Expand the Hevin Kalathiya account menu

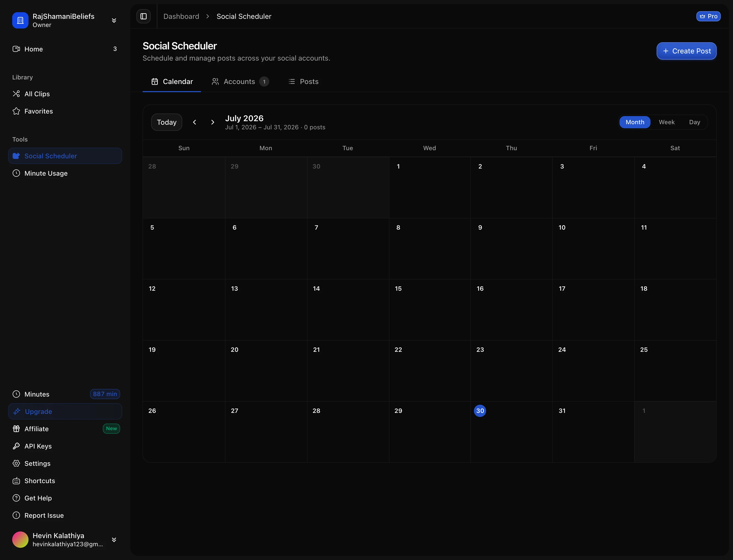114,540
